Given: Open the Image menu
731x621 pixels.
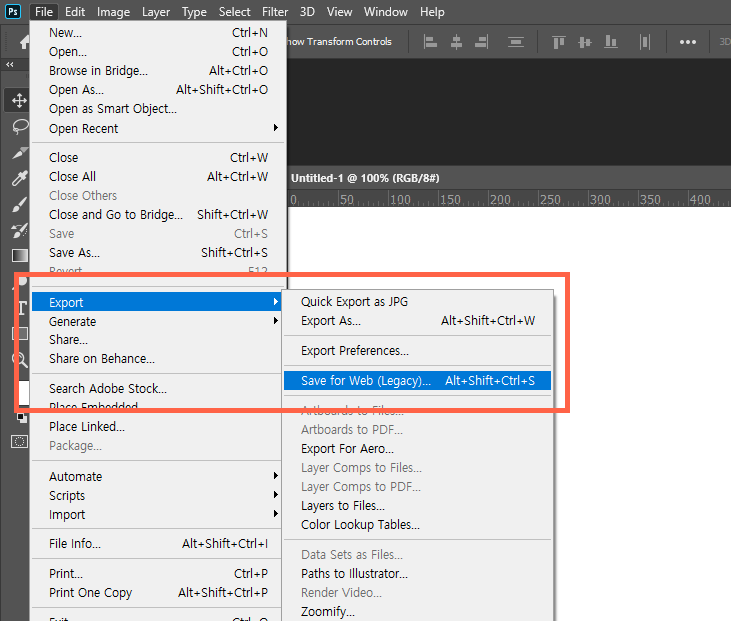Looking at the screenshot, I should [113, 12].
